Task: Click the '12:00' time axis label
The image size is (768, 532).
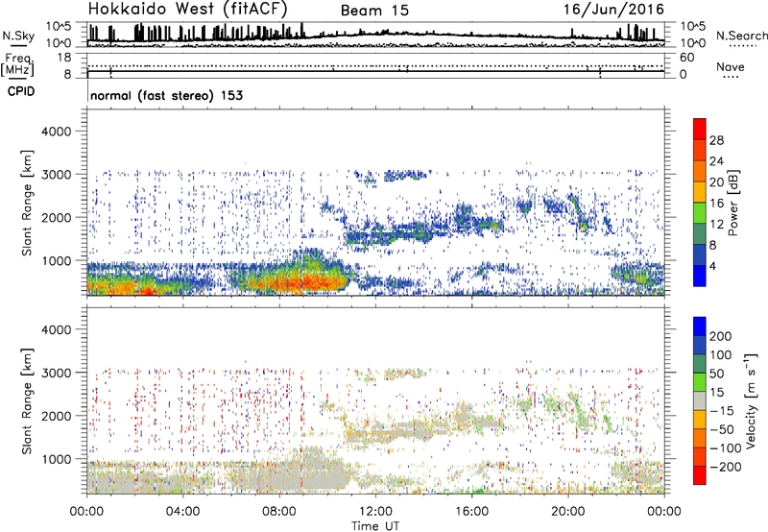Action: (x=375, y=512)
